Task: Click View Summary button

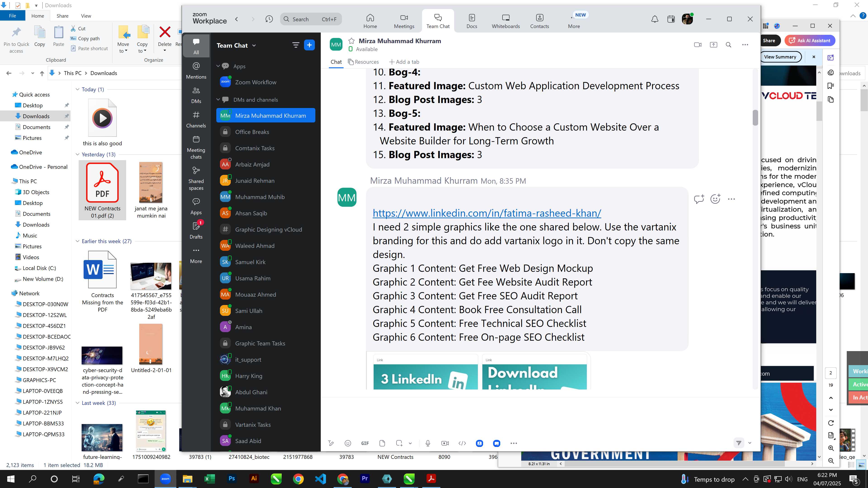Action: pos(780,57)
